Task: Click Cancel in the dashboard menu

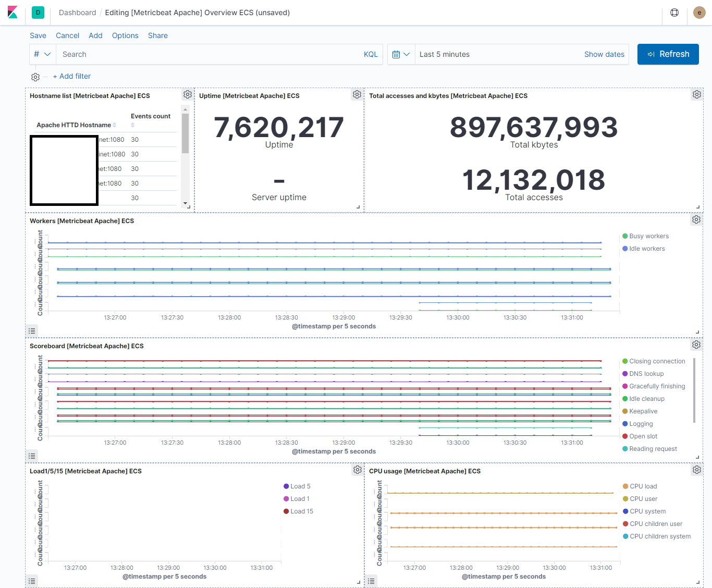Action: 68,35
